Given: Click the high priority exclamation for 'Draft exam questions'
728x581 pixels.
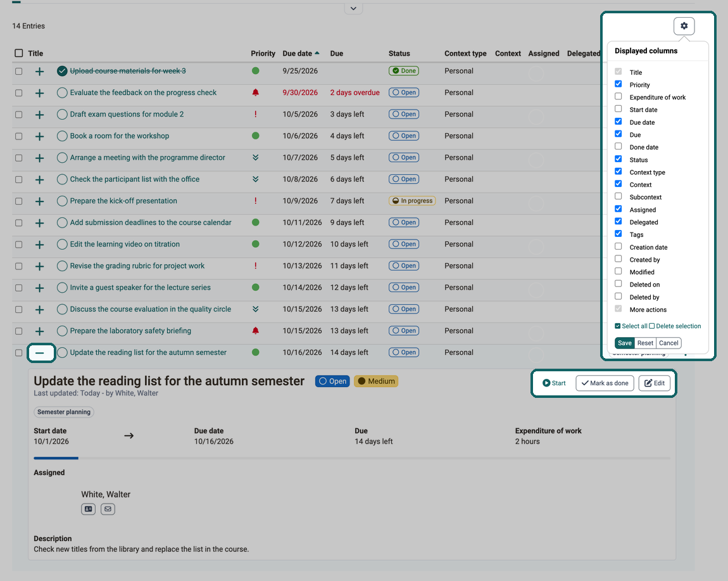Looking at the screenshot, I should click(255, 114).
